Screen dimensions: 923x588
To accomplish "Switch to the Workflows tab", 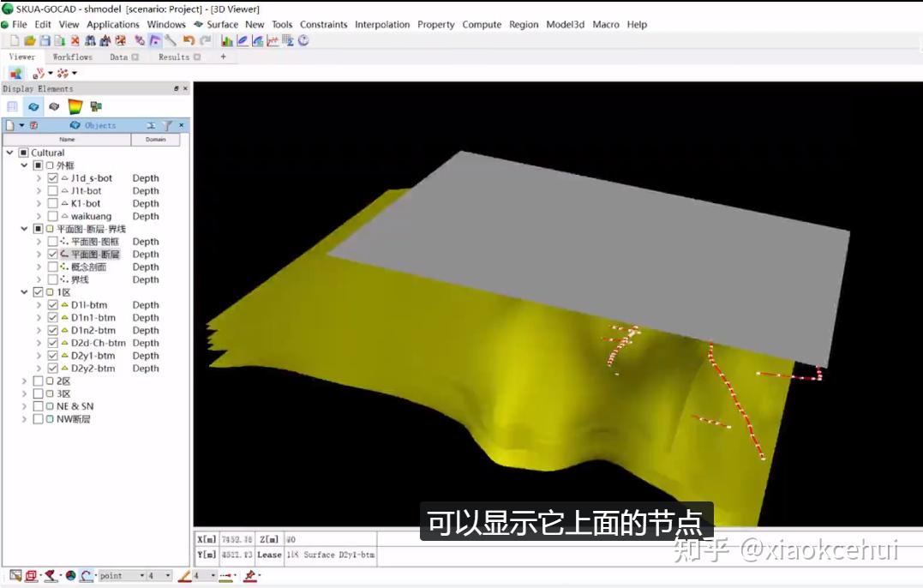I will coord(72,57).
